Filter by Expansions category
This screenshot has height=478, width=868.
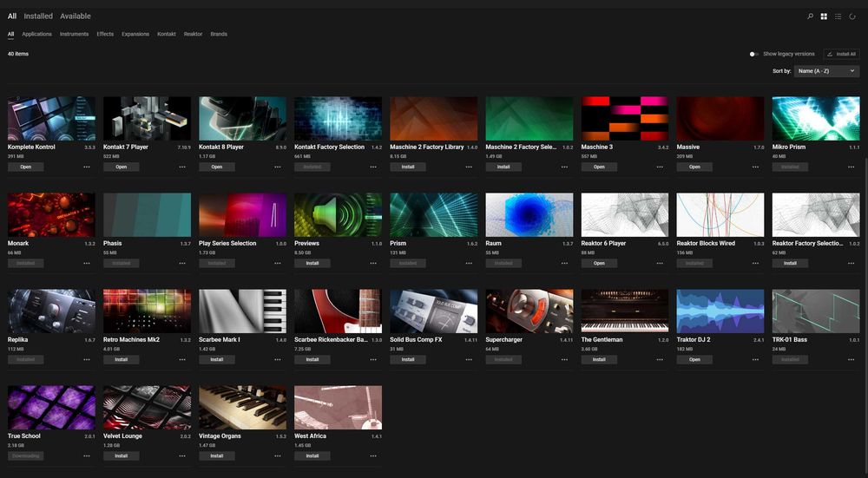coord(135,35)
